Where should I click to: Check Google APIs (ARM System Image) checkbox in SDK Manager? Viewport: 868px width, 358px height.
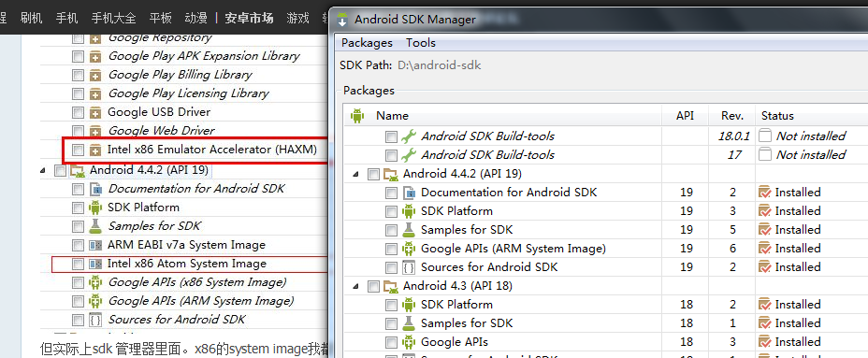pos(391,249)
